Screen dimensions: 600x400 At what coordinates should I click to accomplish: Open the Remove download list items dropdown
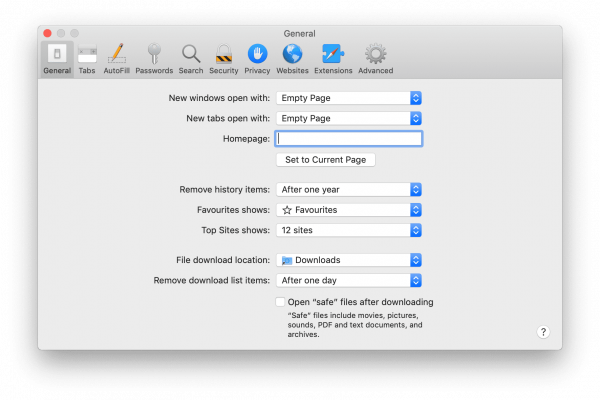[349, 280]
